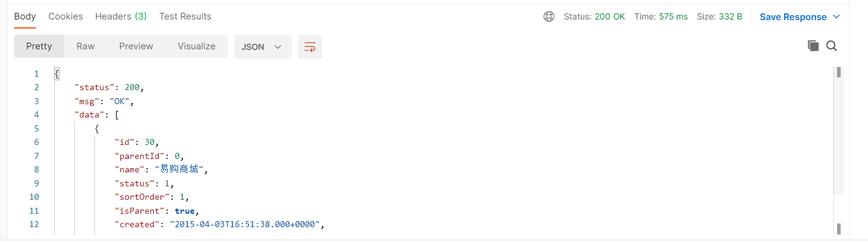Click the Save Response button
The height and width of the screenshot is (243, 868).
tap(793, 17)
